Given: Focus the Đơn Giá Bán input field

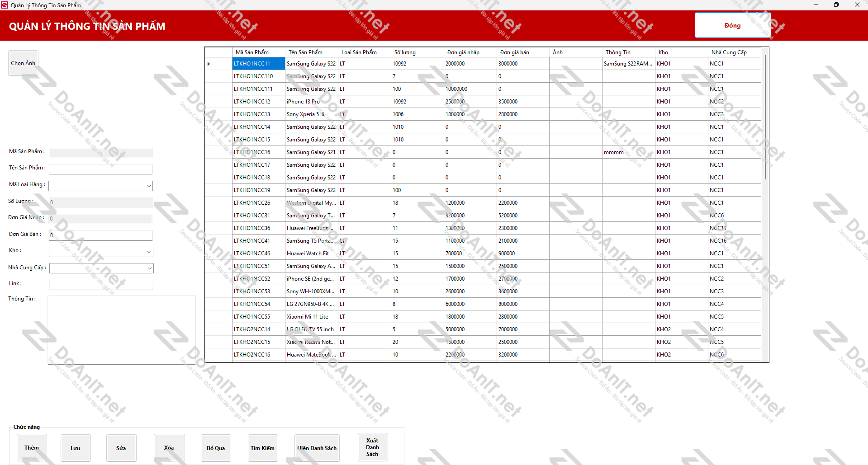Looking at the screenshot, I should tap(101, 235).
